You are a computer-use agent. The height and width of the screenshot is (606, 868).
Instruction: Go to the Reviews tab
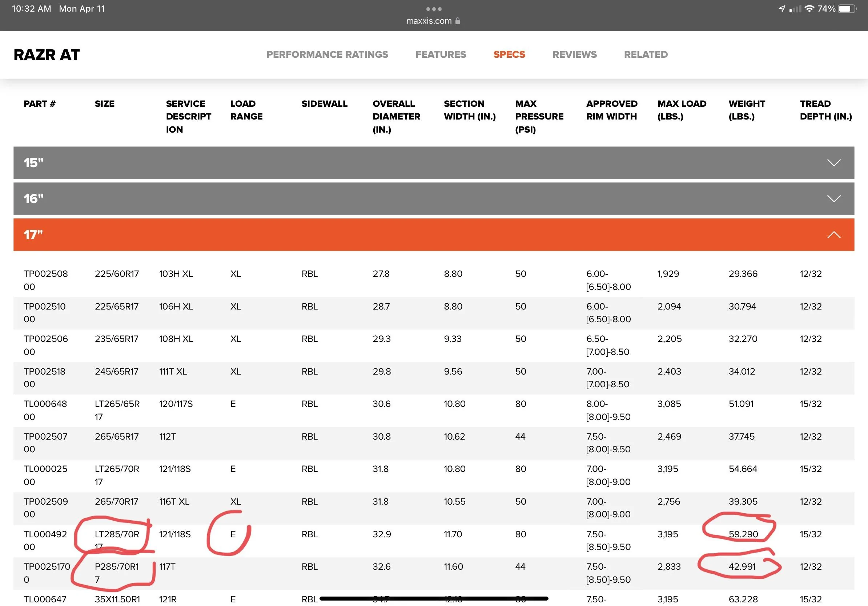click(574, 54)
